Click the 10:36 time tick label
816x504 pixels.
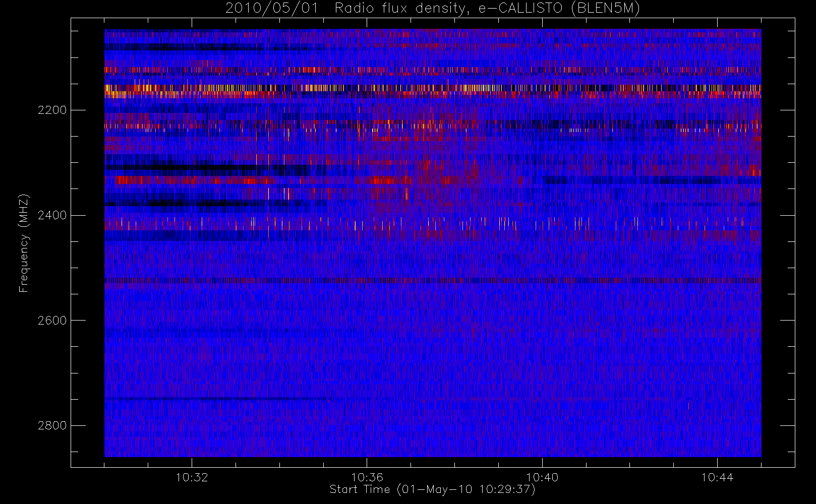click(367, 477)
